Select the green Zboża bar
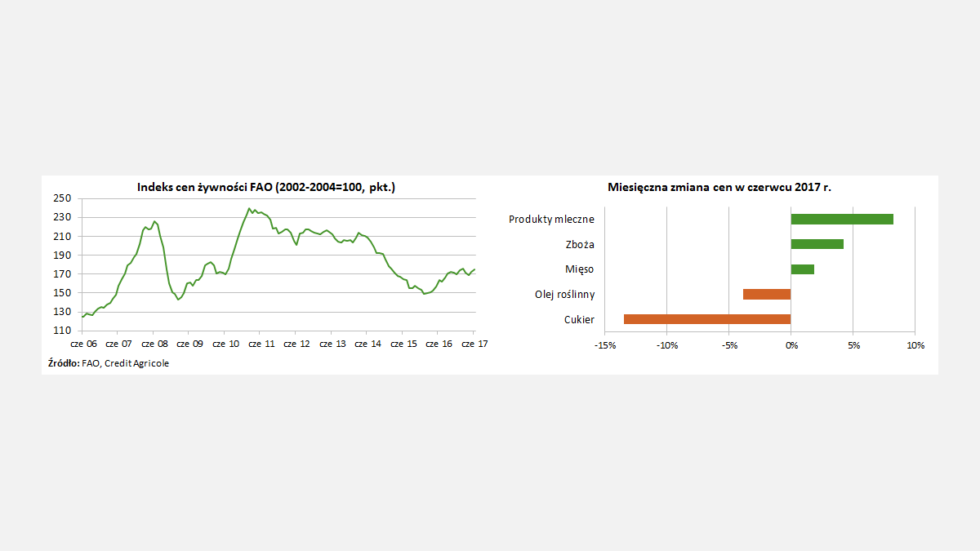 tap(817, 244)
